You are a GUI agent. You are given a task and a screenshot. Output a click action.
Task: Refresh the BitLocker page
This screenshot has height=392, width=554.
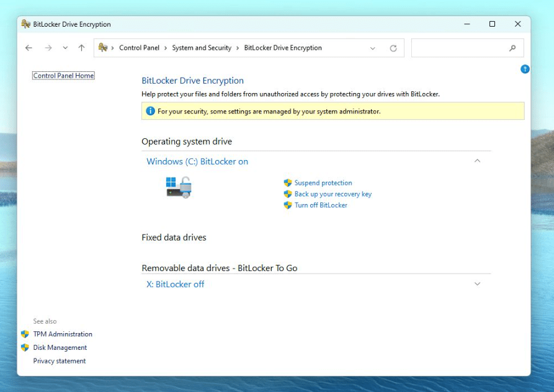click(393, 48)
